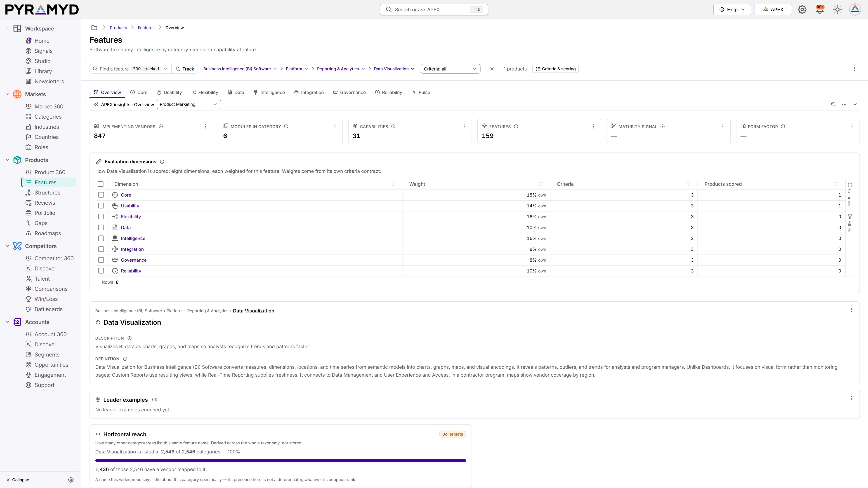Screen dimensions: 868x488
Task: Show info for Modules in Category
Action: click(286, 127)
